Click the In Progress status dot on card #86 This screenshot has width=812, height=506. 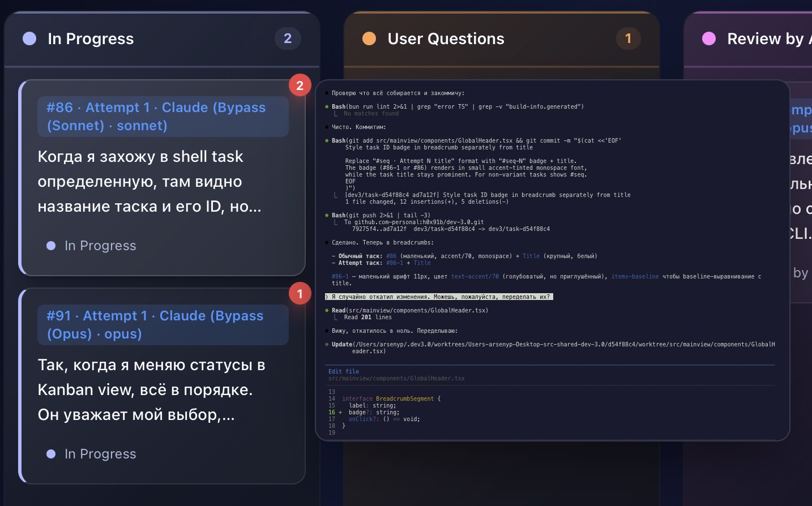pyautogui.click(x=50, y=245)
